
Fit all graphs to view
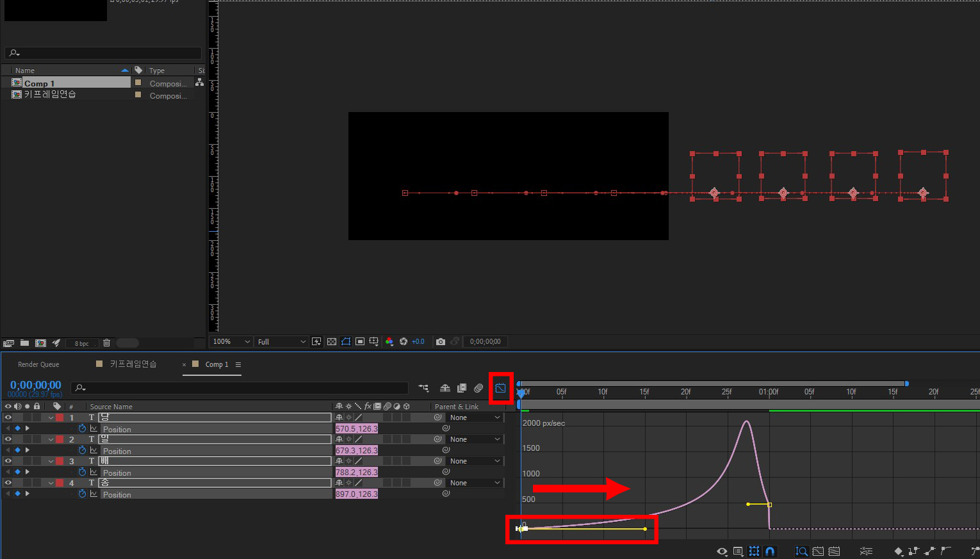click(834, 551)
